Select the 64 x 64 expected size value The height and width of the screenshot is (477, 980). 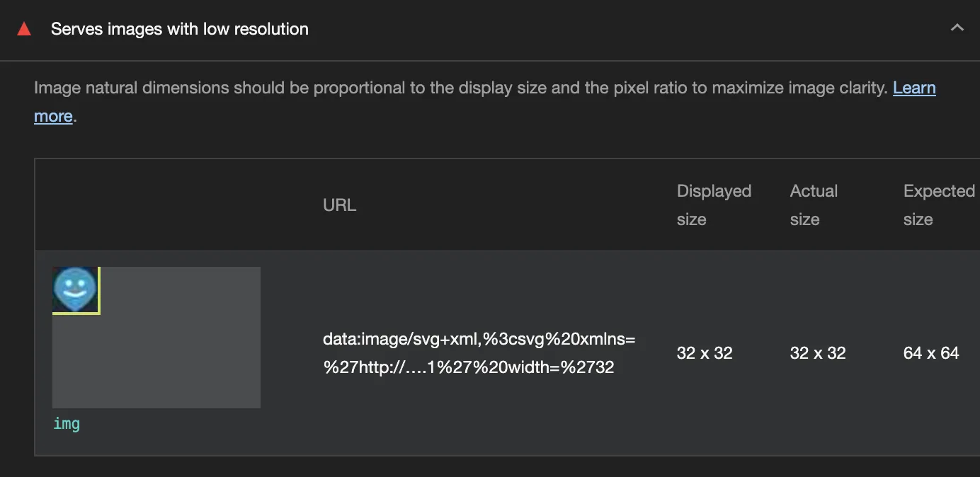[x=931, y=353]
